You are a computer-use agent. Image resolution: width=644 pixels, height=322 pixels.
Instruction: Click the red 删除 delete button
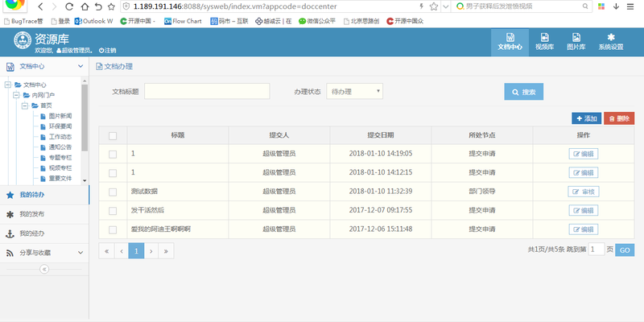pos(619,118)
